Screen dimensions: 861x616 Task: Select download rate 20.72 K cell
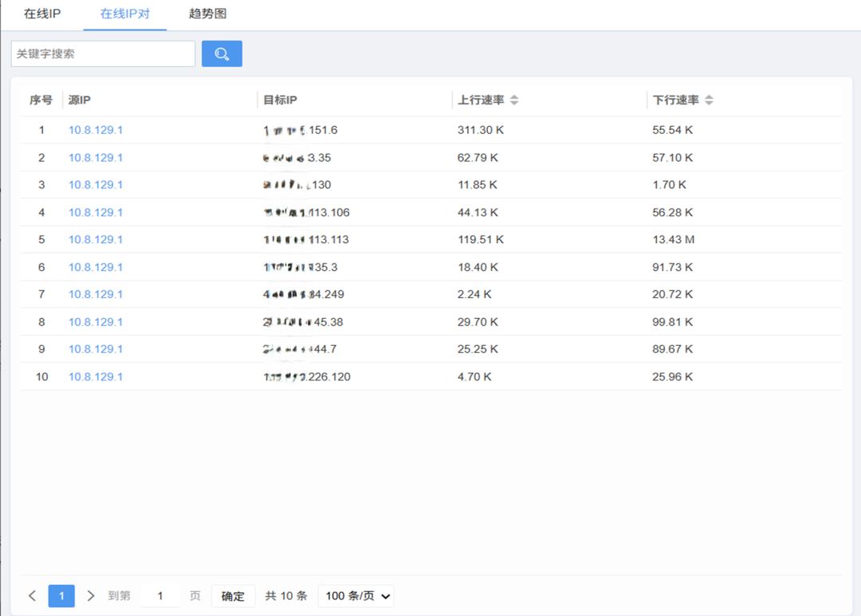[x=673, y=294]
